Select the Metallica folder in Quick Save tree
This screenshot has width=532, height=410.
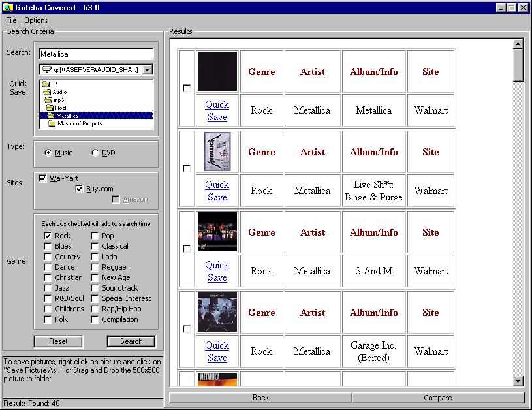click(x=67, y=116)
